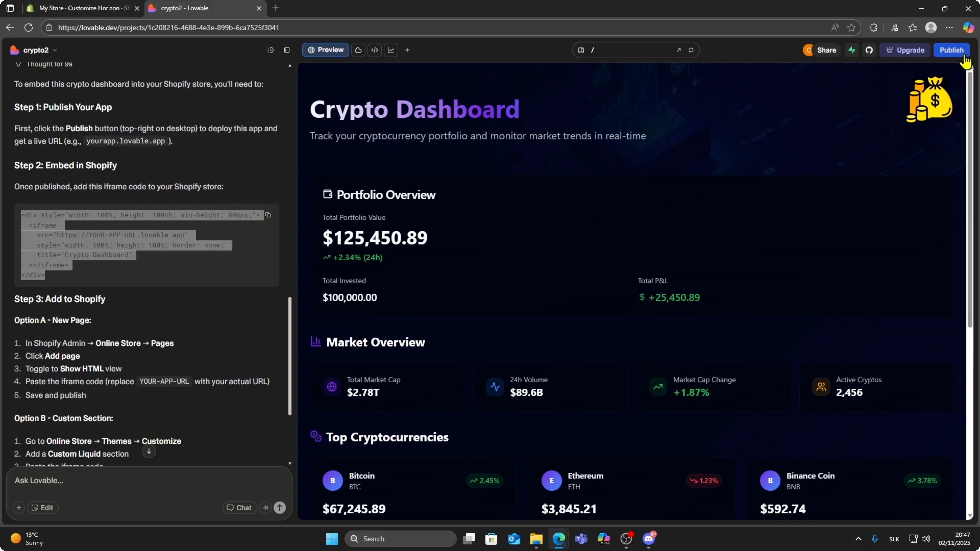Image resolution: width=980 pixels, height=551 pixels.
Task: Add a new view with plus icon
Action: pyautogui.click(x=407, y=50)
